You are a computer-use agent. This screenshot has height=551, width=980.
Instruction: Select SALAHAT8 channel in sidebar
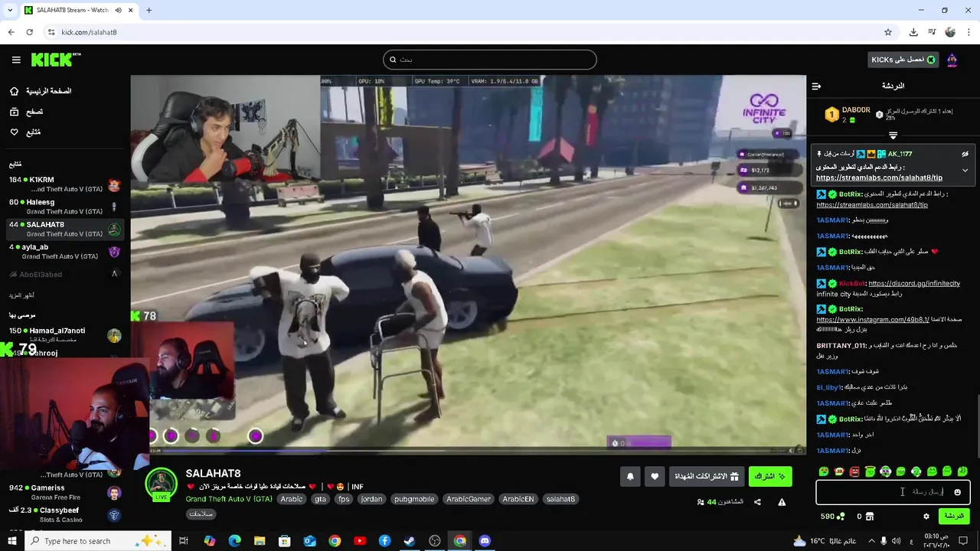pyautogui.click(x=65, y=229)
